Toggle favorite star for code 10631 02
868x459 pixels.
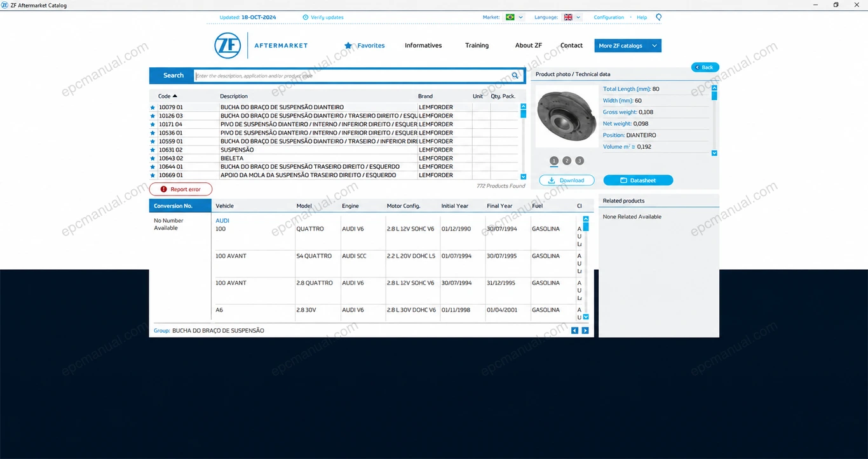point(153,150)
